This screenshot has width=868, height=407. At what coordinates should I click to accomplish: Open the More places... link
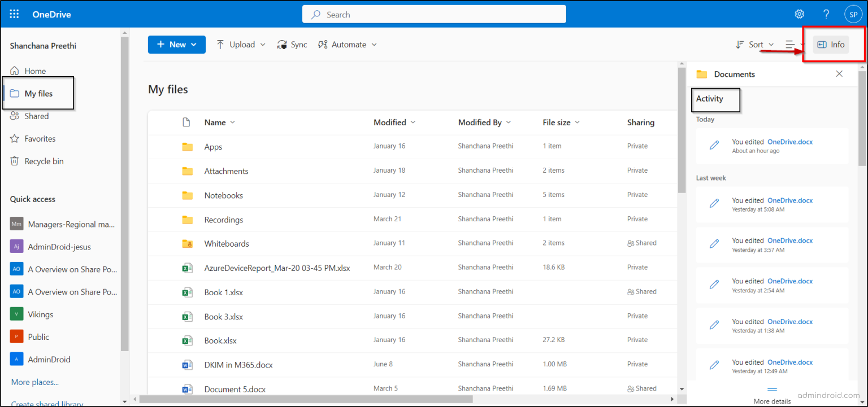(x=34, y=382)
